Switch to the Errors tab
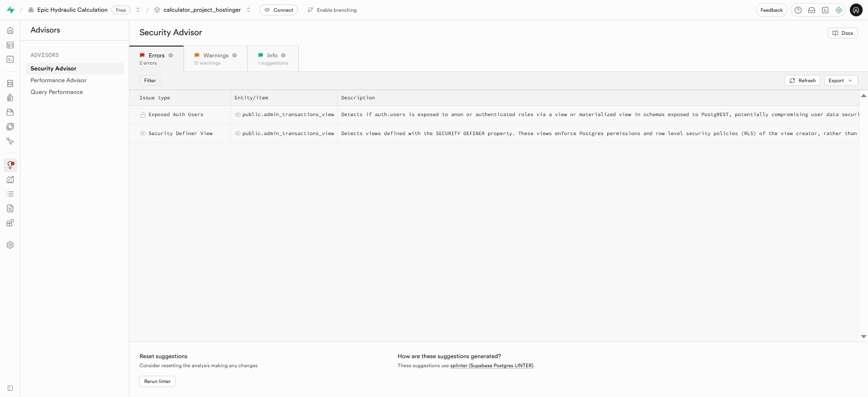 pos(156,59)
